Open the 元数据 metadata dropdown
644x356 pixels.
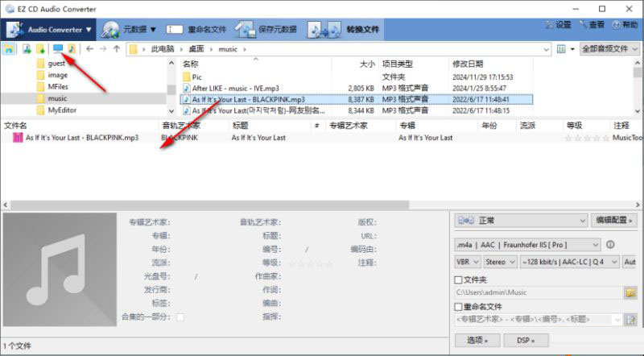click(129, 30)
